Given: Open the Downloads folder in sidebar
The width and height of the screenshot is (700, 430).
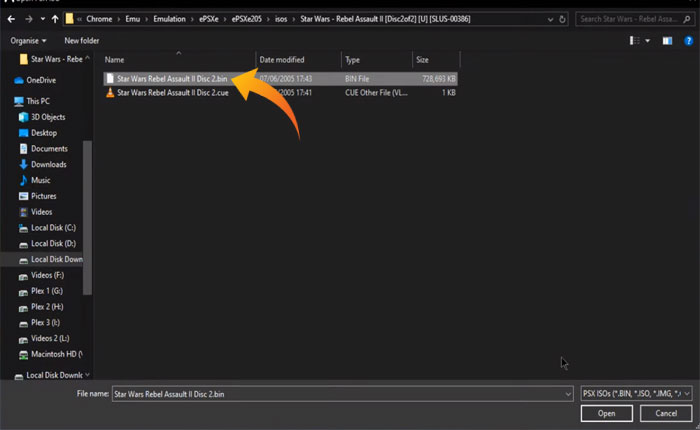Looking at the screenshot, I should [x=48, y=164].
